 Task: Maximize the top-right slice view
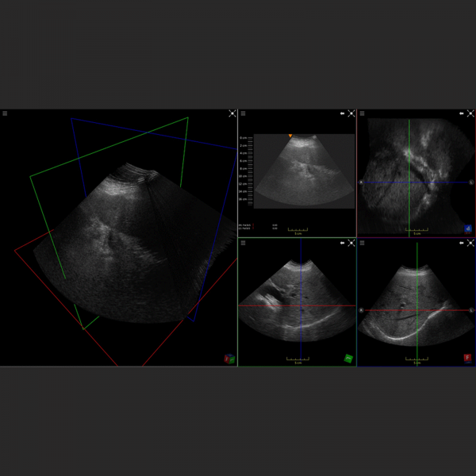click(x=470, y=113)
